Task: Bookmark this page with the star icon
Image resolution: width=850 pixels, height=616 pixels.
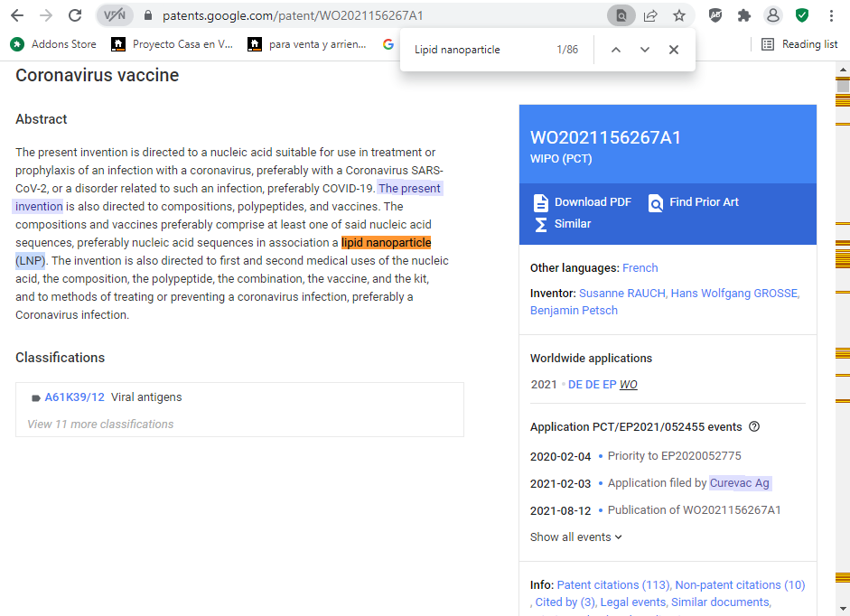Action: coord(678,15)
